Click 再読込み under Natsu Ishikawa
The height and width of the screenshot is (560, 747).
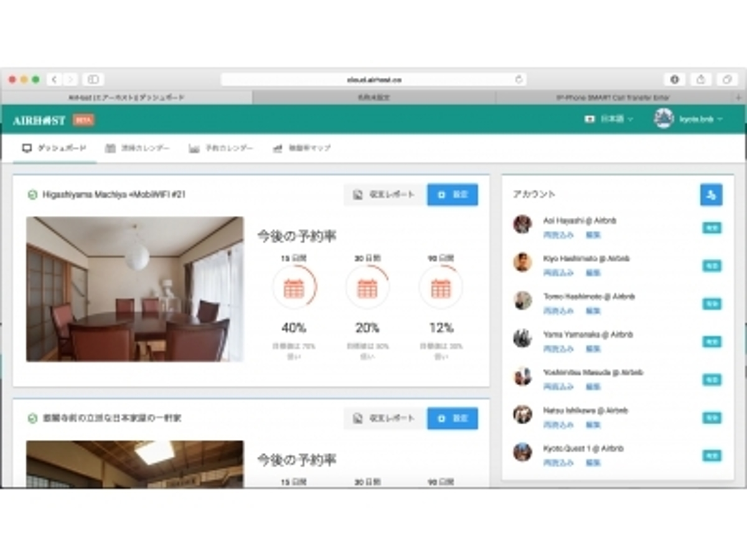[x=558, y=425]
